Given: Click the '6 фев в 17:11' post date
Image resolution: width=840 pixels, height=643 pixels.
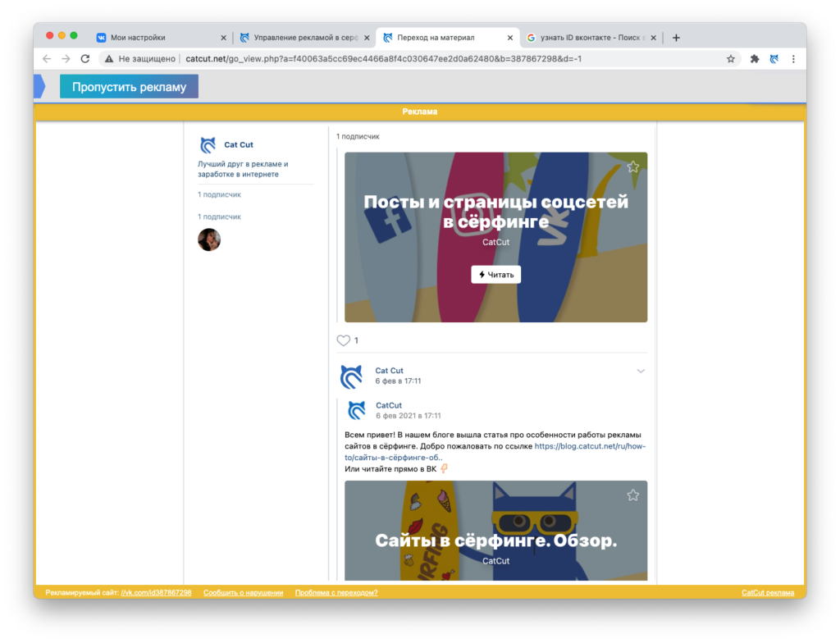Looking at the screenshot, I should pyautogui.click(x=398, y=381).
